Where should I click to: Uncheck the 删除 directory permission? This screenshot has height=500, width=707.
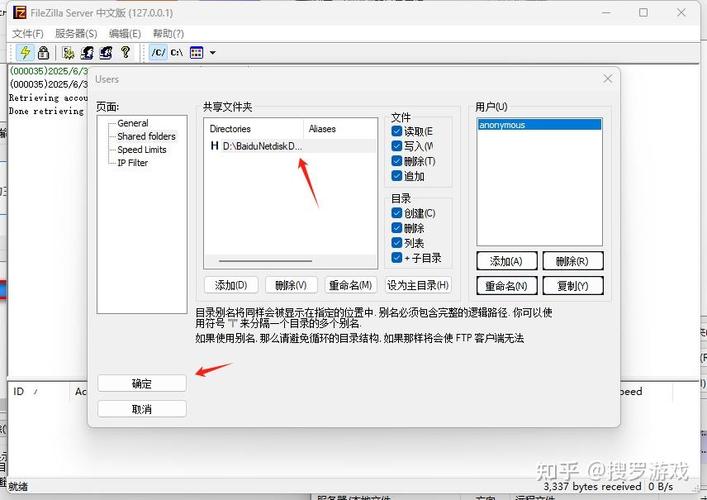pyautogui.click(x=397, y=228)
